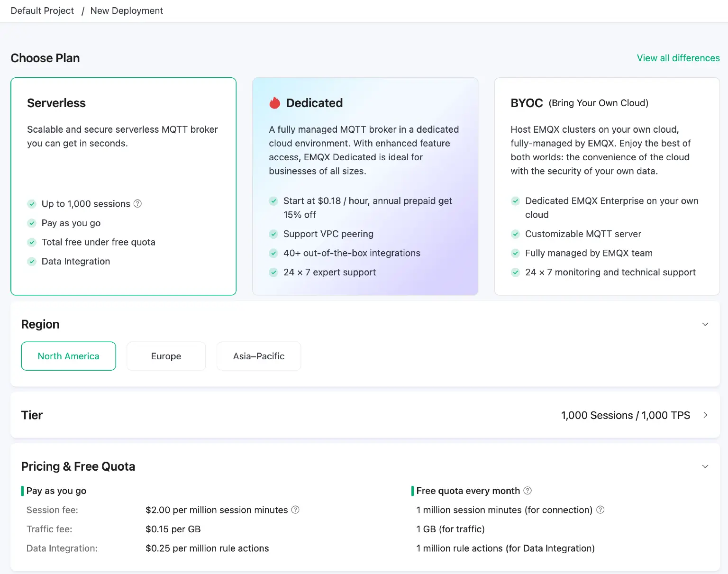728x574 pixels.
Task: Expand the Tier selector
Action: click(x=705, y=415)
